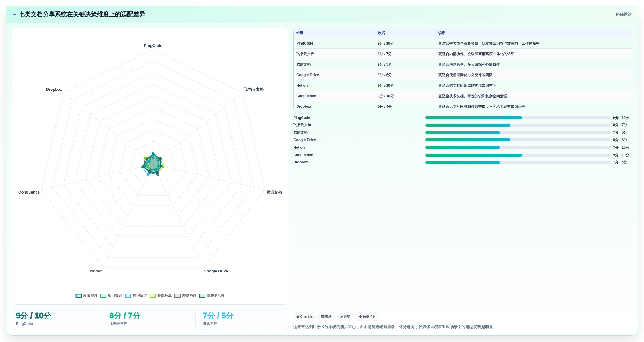Click the 飞书云文档 progress bar

[x=517, y=125]
